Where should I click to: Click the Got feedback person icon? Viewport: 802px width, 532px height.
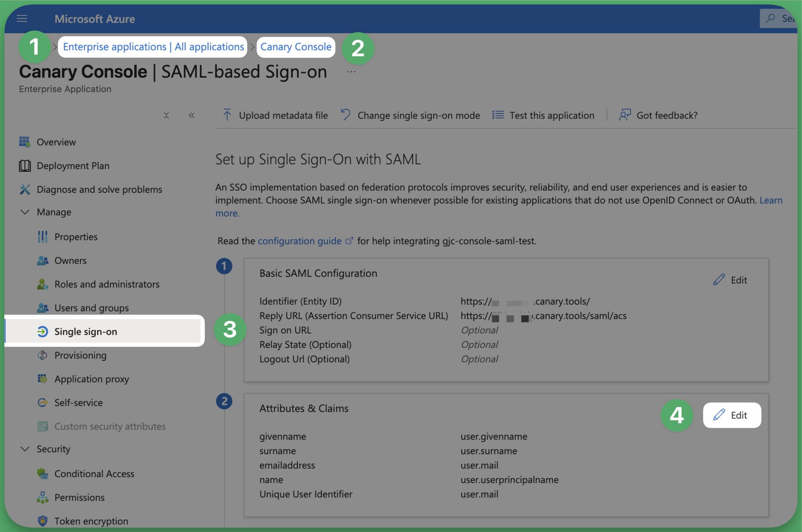point(625,115)
